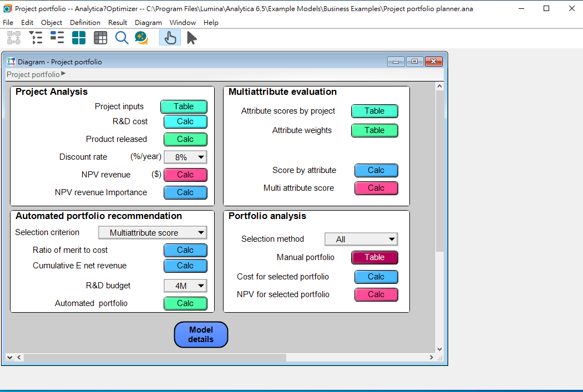This screenshot has height=392, width=583.
Task: Click the green four-squares dashboard icon
Action: point(79,38)
